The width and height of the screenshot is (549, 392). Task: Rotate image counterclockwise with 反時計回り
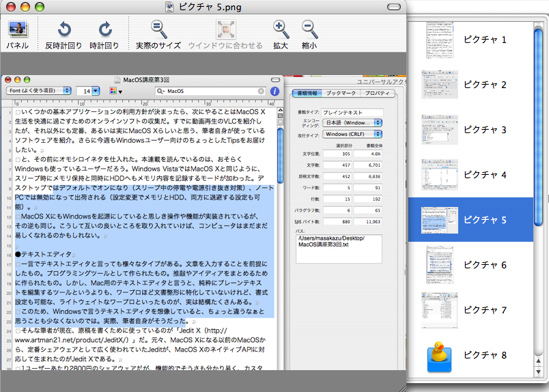pos(64,29)
